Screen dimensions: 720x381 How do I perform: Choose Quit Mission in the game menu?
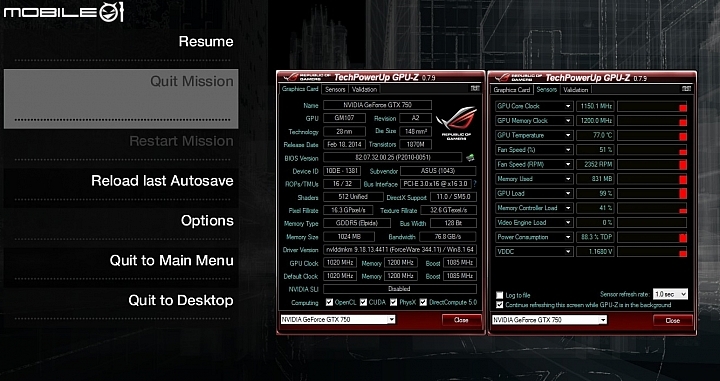[121, 98]
